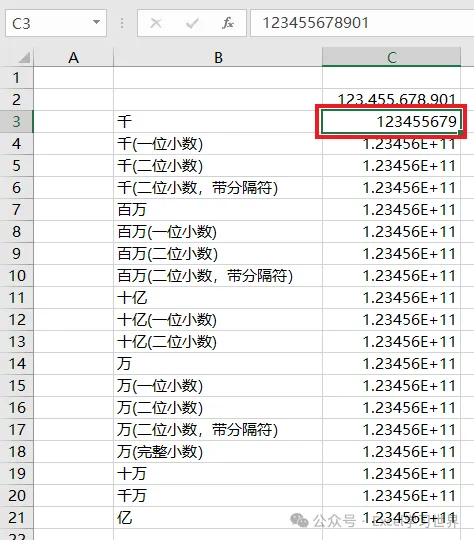This screenshot has width=474, height=540.
Task: Click cell B3 labeled 千
Action: tap(218, 122)
